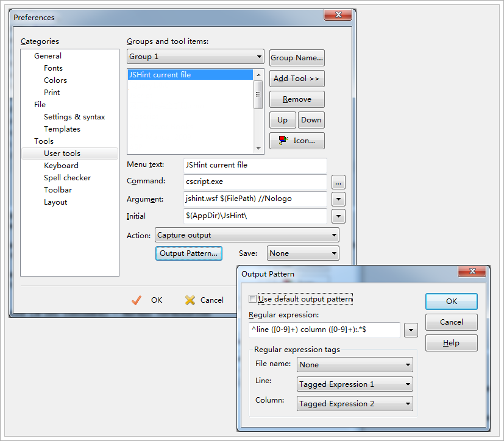Confirm Output Pattern dialog with OK
This screenshot has width=504, height=441.
click(x=452, y=302)
